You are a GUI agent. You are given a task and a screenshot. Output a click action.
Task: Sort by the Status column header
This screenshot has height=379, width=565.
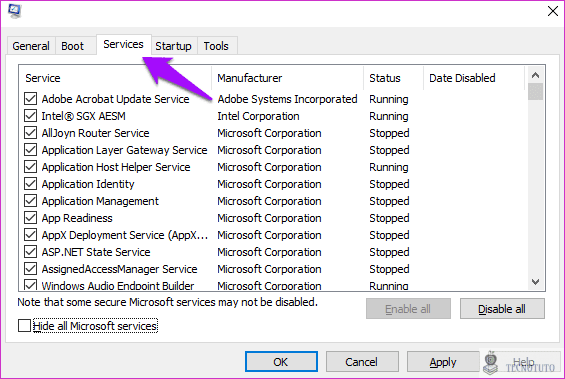click(x=393, y=78)
